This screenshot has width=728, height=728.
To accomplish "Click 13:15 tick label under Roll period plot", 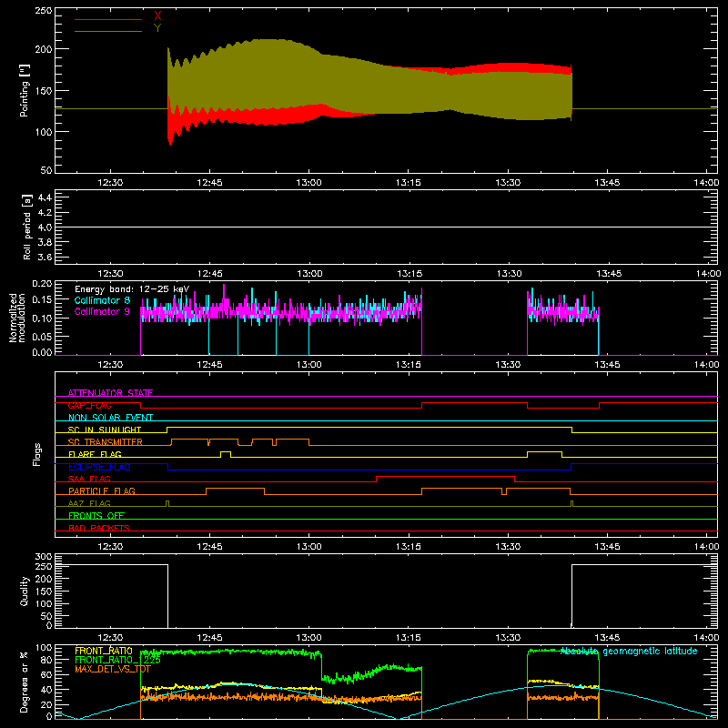I will pos(409,274).
